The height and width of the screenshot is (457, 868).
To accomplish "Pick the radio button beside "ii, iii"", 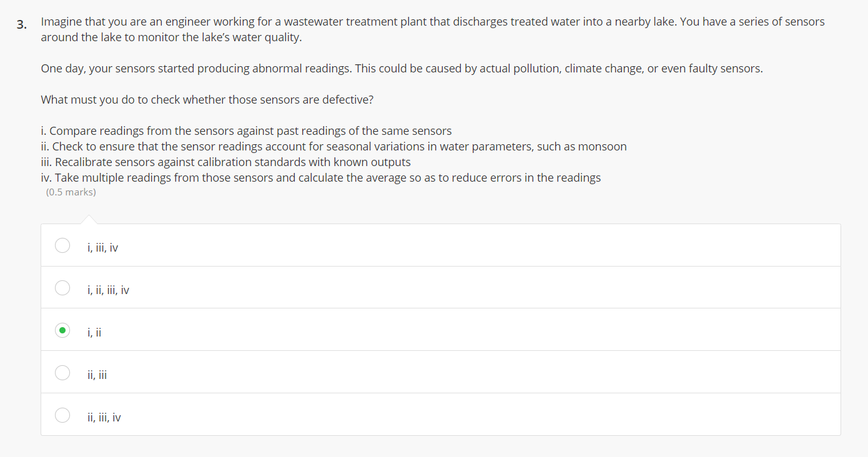I will [62, 373].
